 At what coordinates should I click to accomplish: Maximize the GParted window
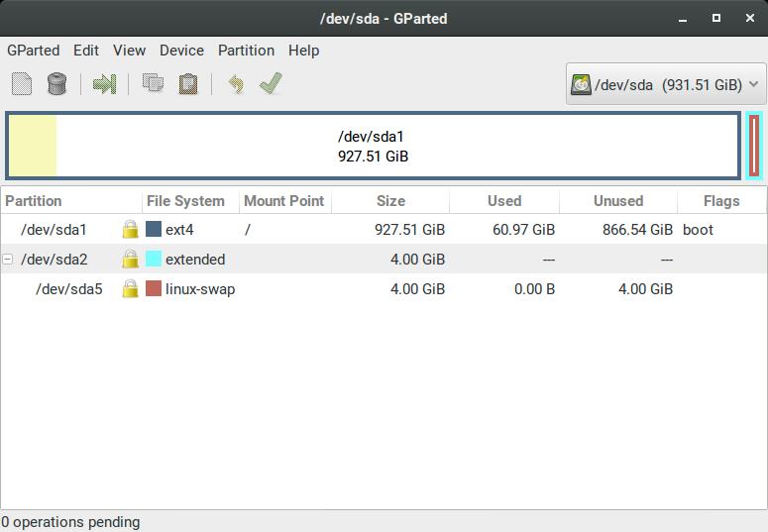coord(716,18)
